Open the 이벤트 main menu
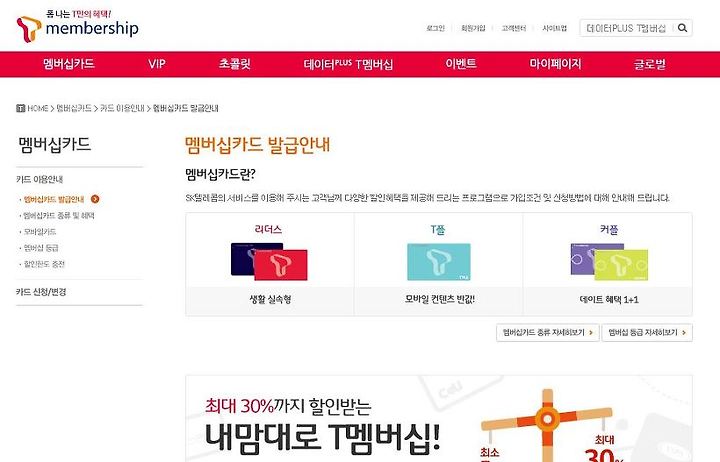The width and height of the screenshot is (720, 462). click(461, 64)
